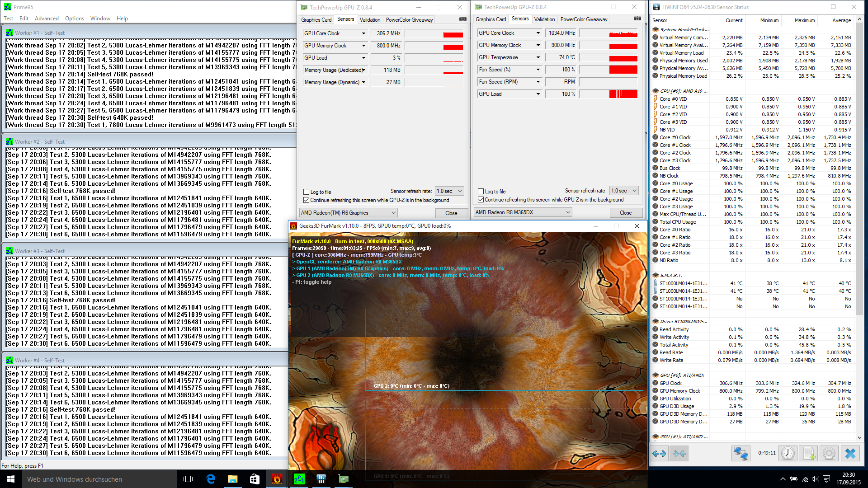Click the taskbar clock showing 20:30
Screen dimensions: 868x488
pos(848,479)
